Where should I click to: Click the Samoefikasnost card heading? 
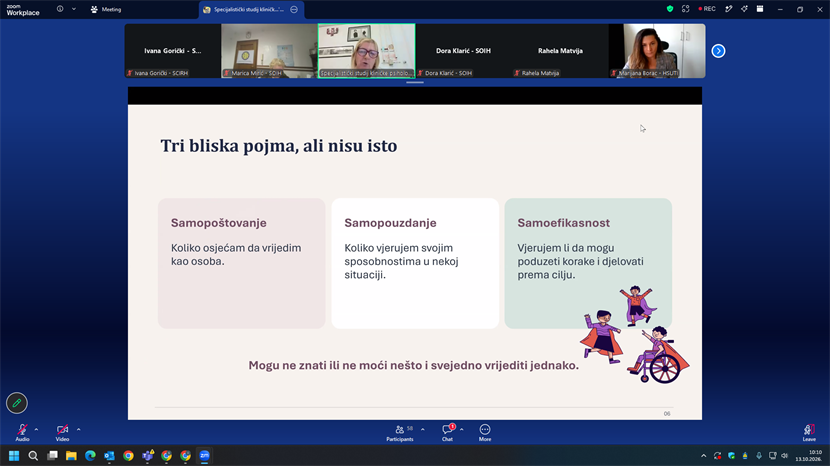[563, 223]
